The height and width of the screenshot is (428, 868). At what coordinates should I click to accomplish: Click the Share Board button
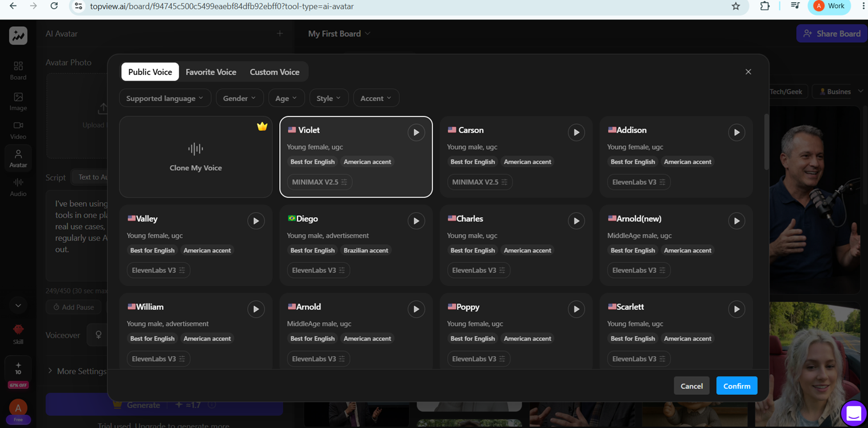tap(831, 34)
